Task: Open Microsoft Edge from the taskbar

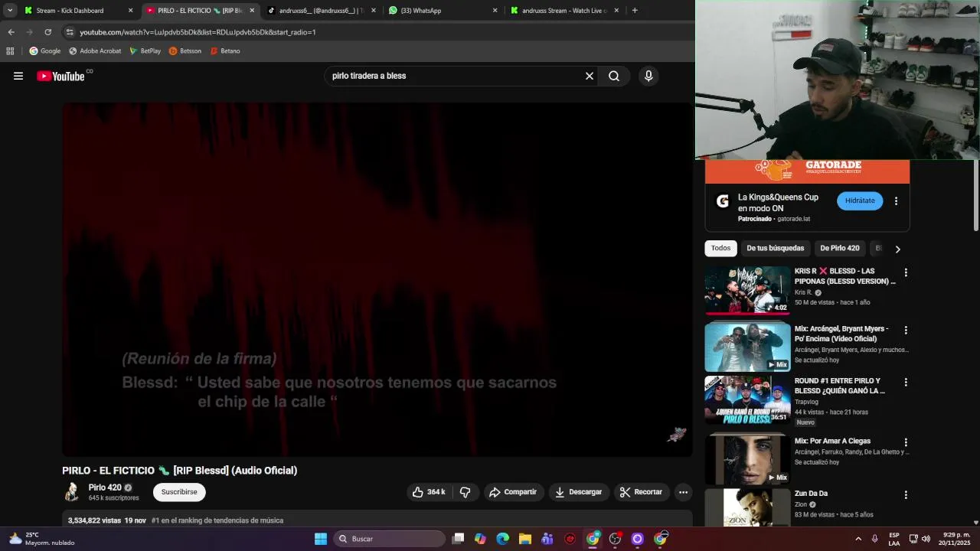Action: click(502, 539)
